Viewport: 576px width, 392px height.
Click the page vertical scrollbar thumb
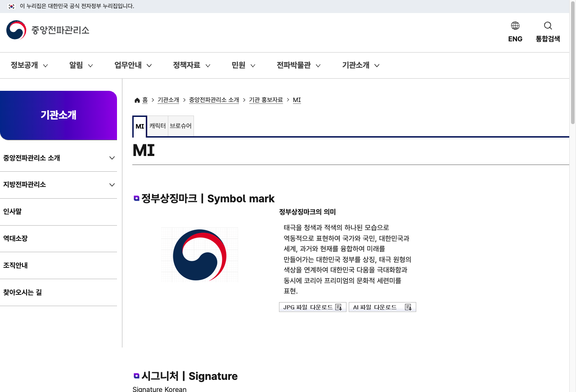[x=573, y=63]
